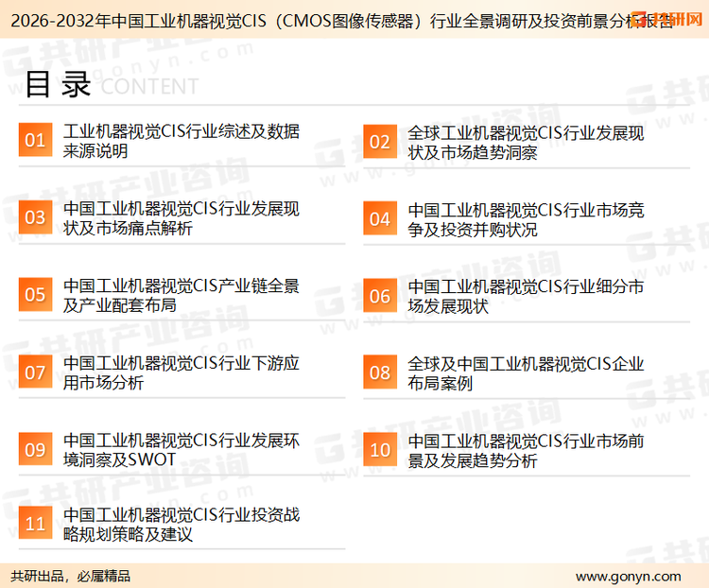Select chapter text 中国工业机器视觉CIS行业市场竞争及投资并购状况
709x588 pixels.
(x=526, y=220)
